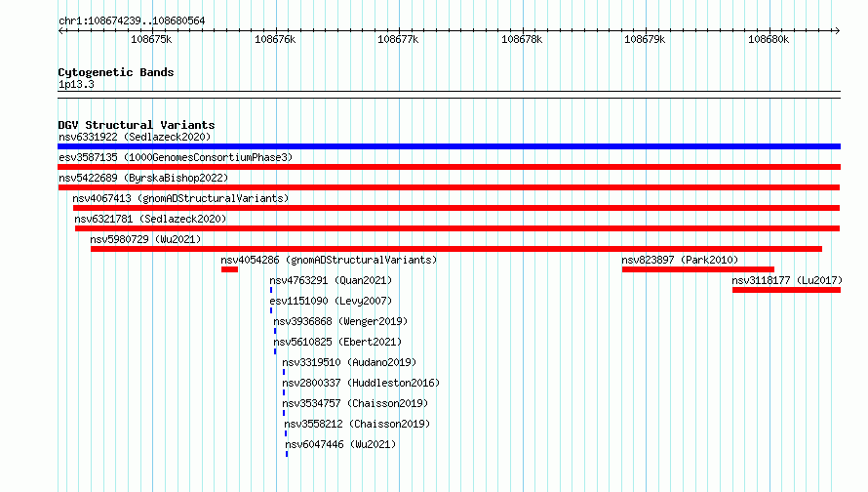
Task: Open nsv5422689 (ByrskaBishop2022) label
Action: [x=143, y=178]
